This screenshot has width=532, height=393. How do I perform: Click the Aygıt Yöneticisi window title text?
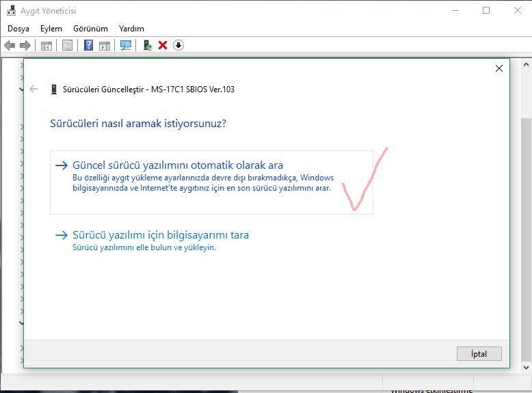coord(48,11)
